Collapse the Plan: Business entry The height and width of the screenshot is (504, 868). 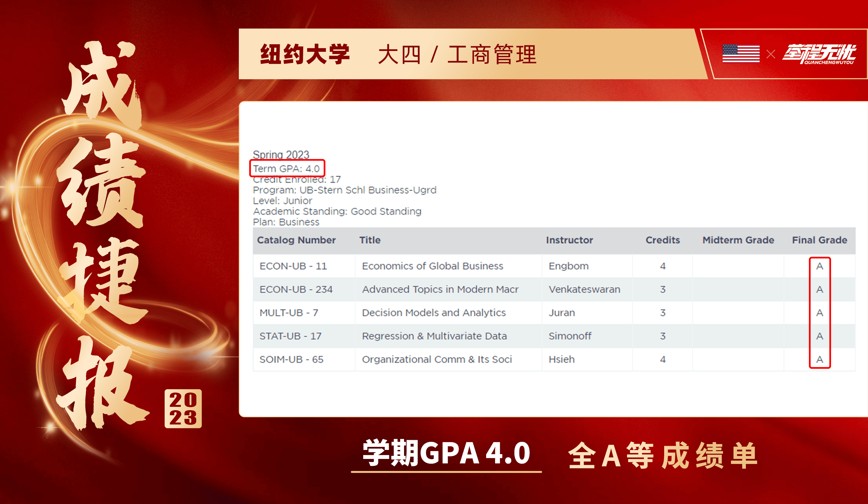coord(286,222)
